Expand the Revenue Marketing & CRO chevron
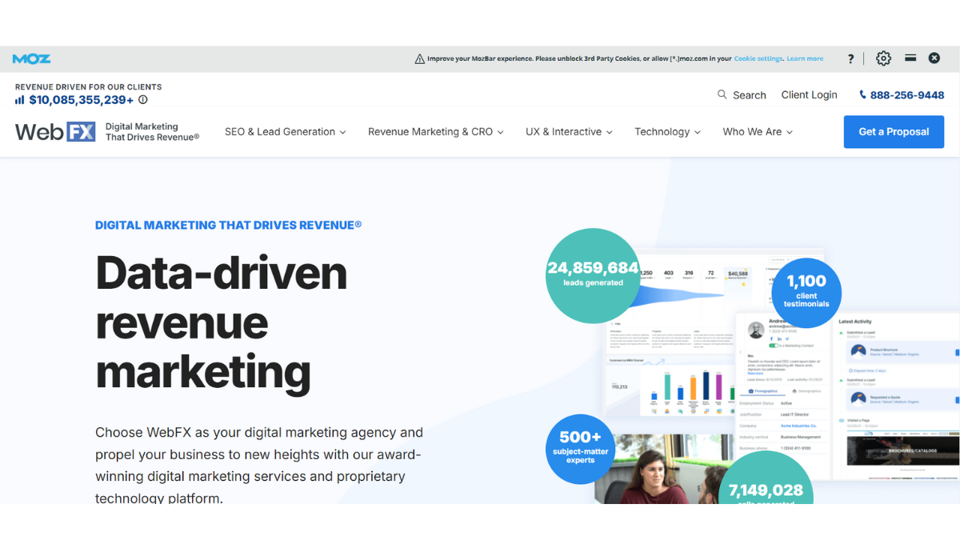This screenshot has height=560, width=960. pyautogui.click(x=500, y=133)
